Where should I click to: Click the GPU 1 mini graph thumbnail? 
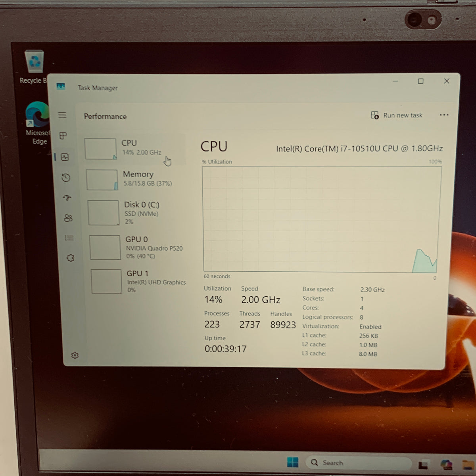tap(107, 282)
